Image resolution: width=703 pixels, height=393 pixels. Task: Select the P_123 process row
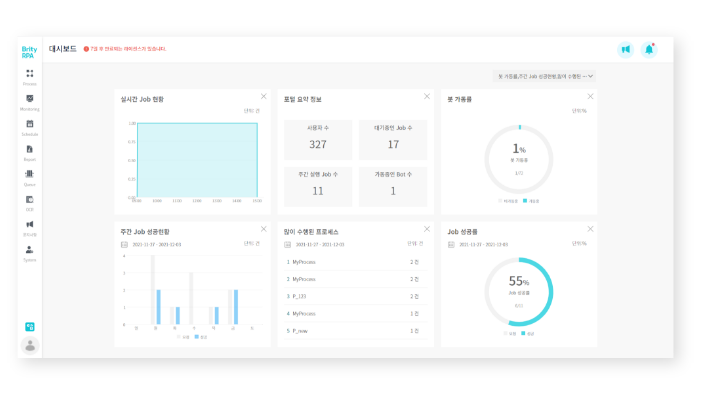(x=355, y=296)
